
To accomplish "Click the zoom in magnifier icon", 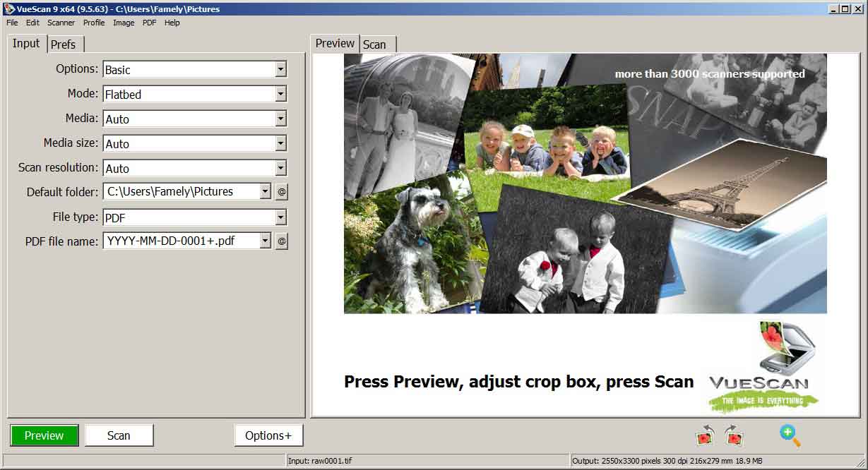I will [790, 435].
